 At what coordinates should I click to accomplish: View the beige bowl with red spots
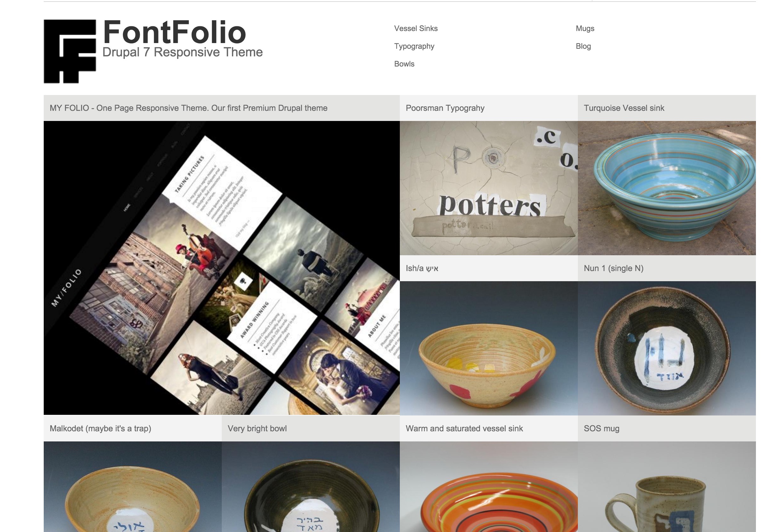(x=489, y=348)
